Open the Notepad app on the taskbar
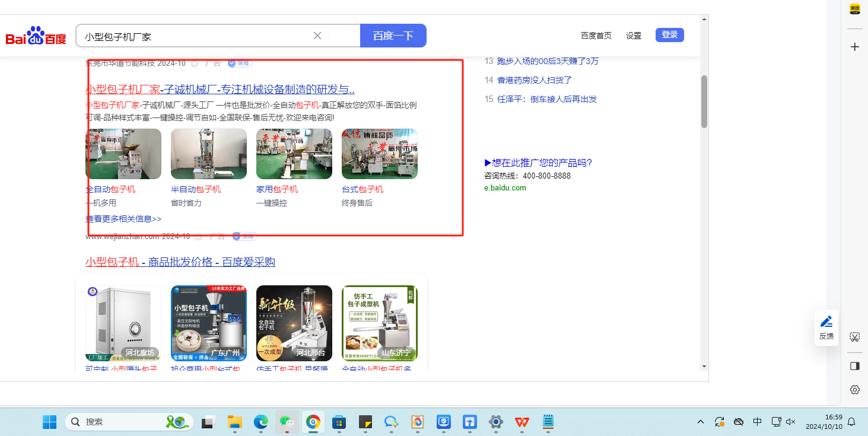Screen dimensions: 868x436 pos(548,422)
